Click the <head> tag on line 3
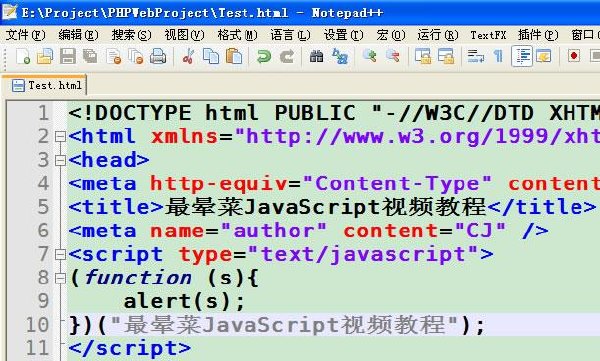 109,160
